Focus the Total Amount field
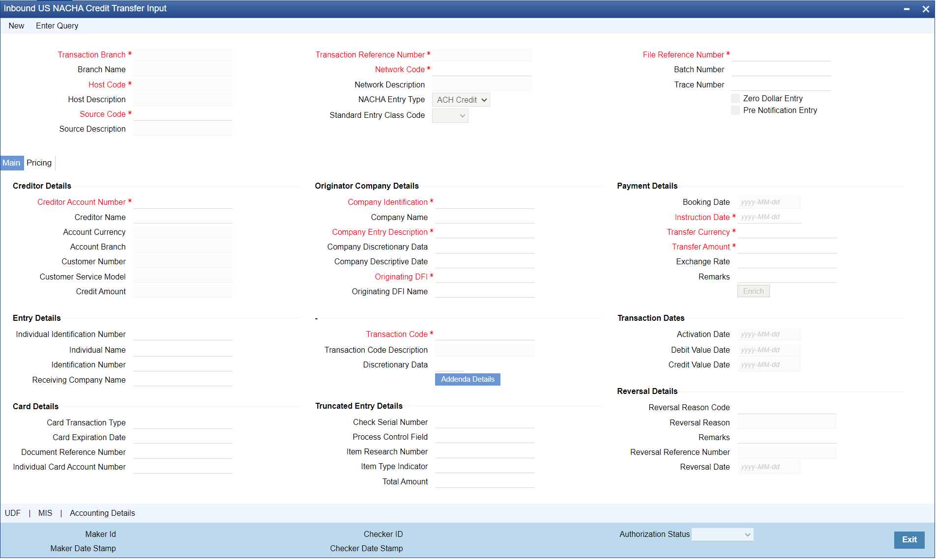This screenshot has width=937, height=560. [485, 482]
